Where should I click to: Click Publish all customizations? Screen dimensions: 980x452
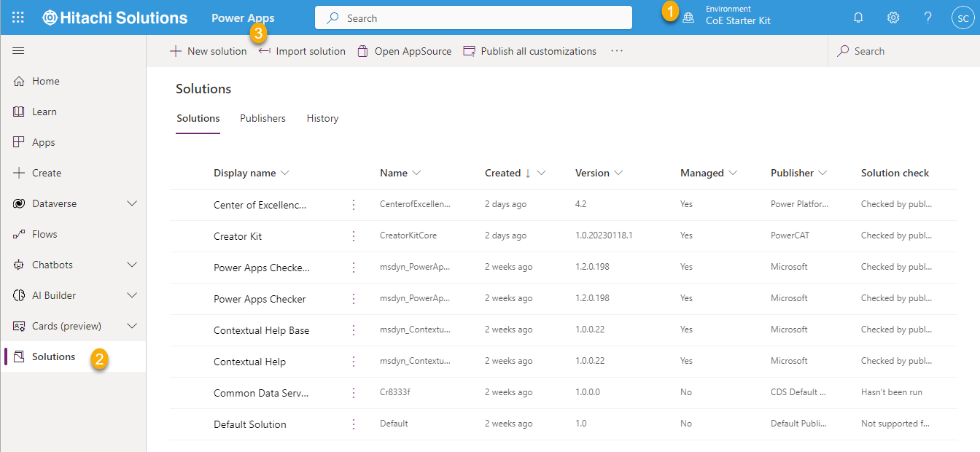pos(530,51)
